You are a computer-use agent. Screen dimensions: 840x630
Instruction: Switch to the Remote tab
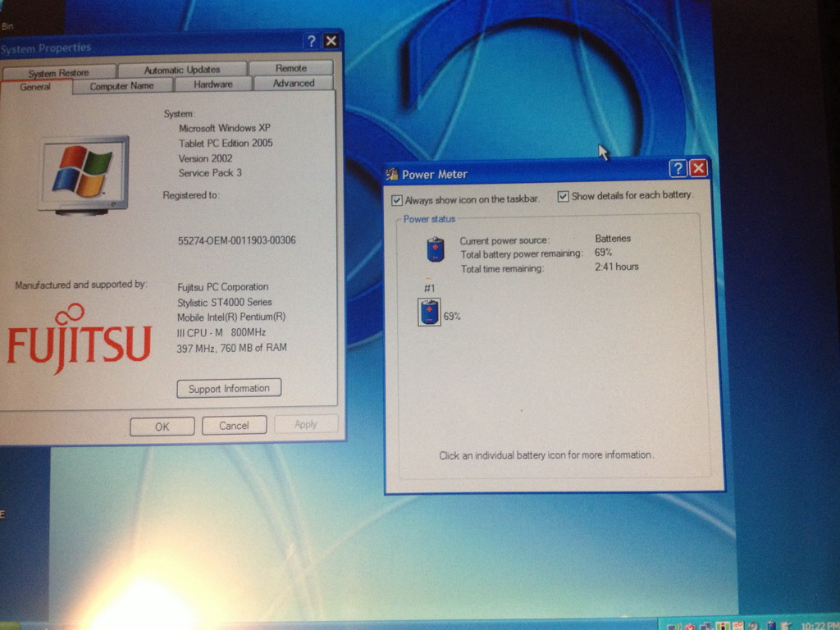point(290,68)
